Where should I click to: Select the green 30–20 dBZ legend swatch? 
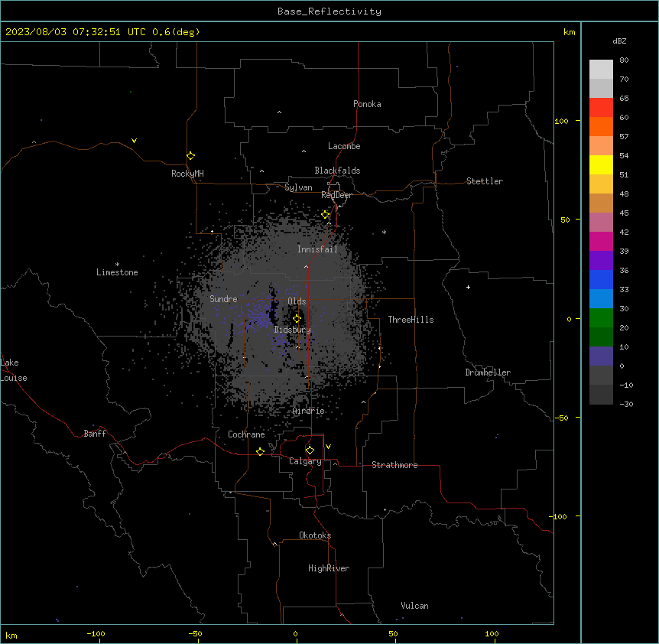pyautogui.click(x=601, y=318)
